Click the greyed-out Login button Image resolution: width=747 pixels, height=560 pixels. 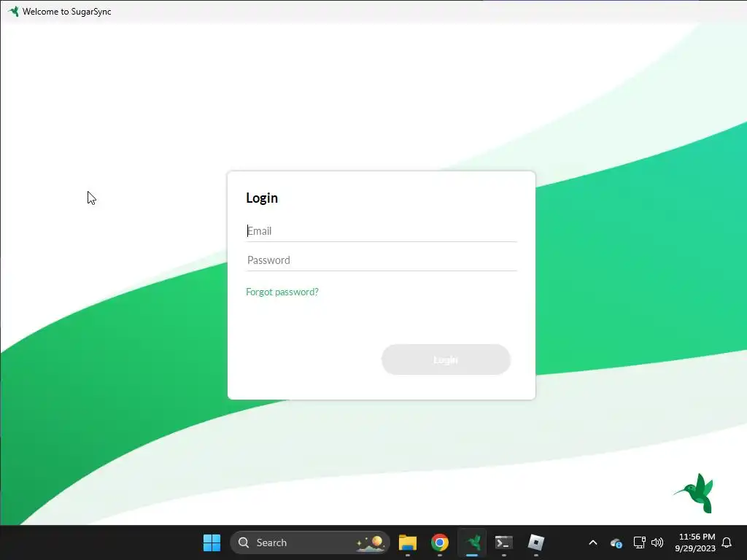tap(446, 359)
